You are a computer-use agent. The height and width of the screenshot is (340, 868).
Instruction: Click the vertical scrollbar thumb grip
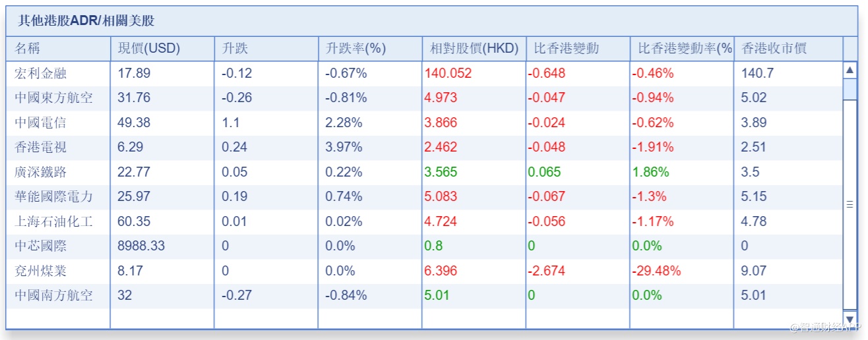click(850, 205)
